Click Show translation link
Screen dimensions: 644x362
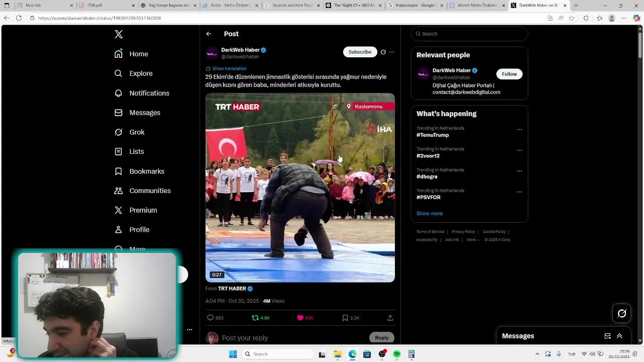(x=229, y=68)
